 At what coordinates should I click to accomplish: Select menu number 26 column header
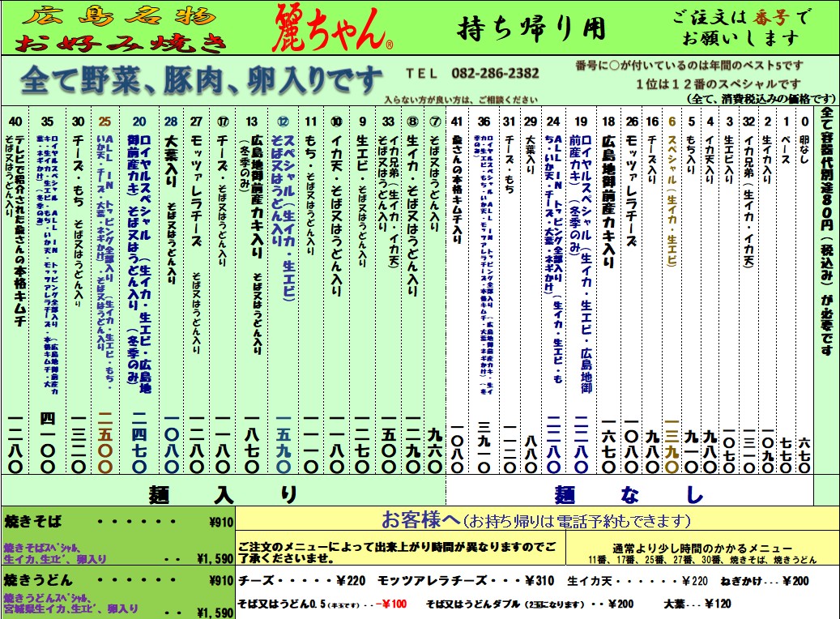point(632,122)
